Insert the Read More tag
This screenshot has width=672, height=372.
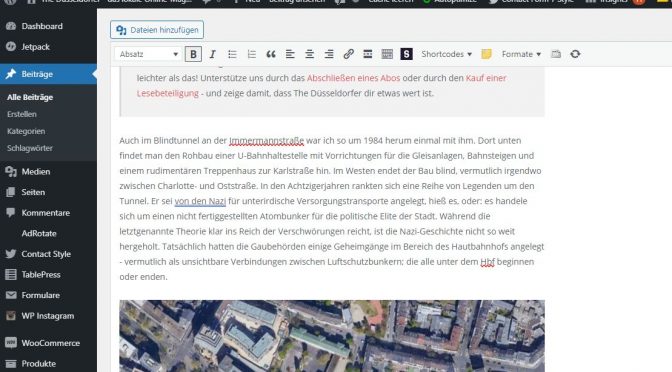click(368, 54)
